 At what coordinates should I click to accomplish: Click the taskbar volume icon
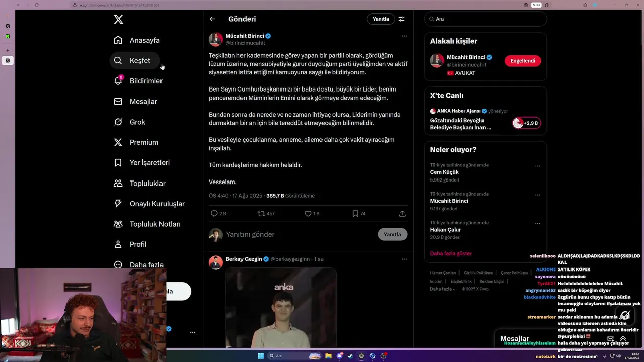tap(618, 356)
